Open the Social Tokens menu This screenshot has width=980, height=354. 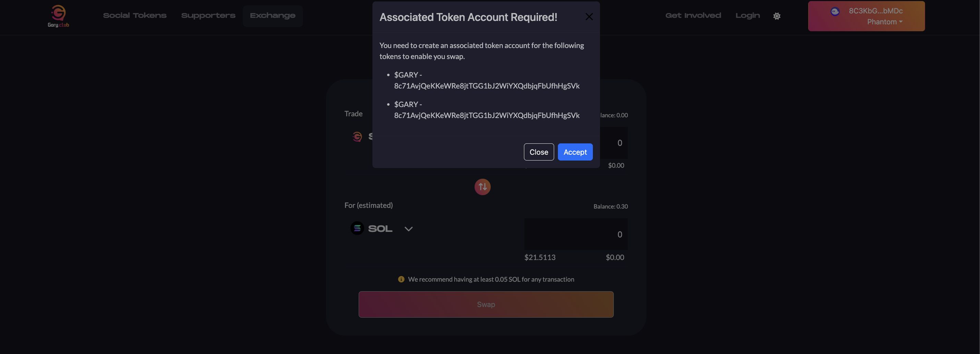[x=135, y=15]
